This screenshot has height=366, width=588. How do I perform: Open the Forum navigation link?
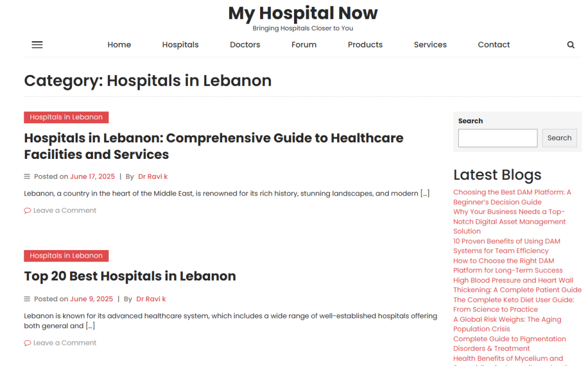coord(304,45)
